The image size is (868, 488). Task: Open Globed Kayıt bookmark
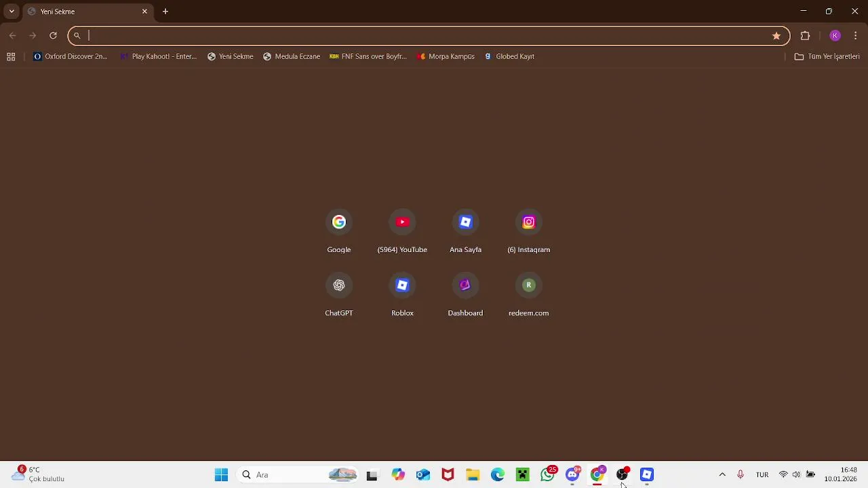click(x=509, y=57)
